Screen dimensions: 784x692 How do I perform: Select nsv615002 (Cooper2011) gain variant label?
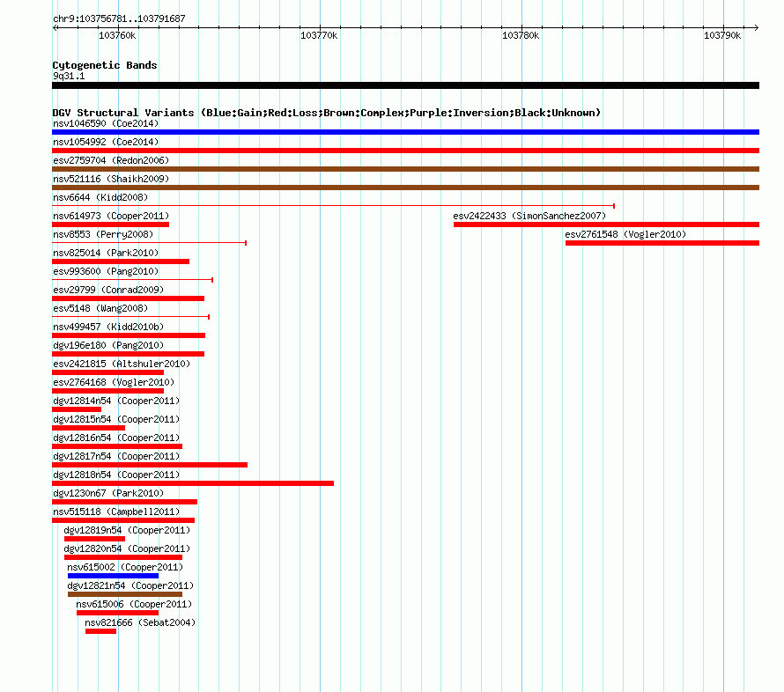click(125, 567)
